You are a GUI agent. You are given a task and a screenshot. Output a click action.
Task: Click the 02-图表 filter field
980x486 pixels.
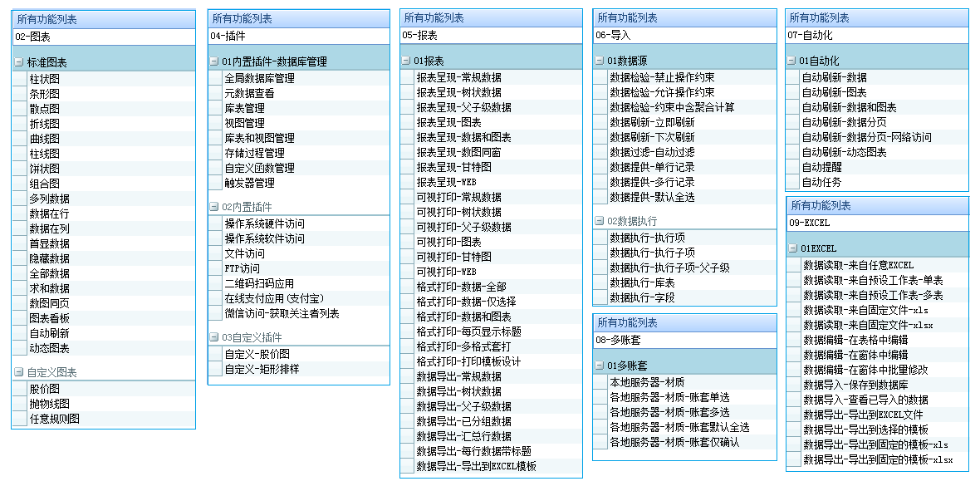tap(104, 37)
